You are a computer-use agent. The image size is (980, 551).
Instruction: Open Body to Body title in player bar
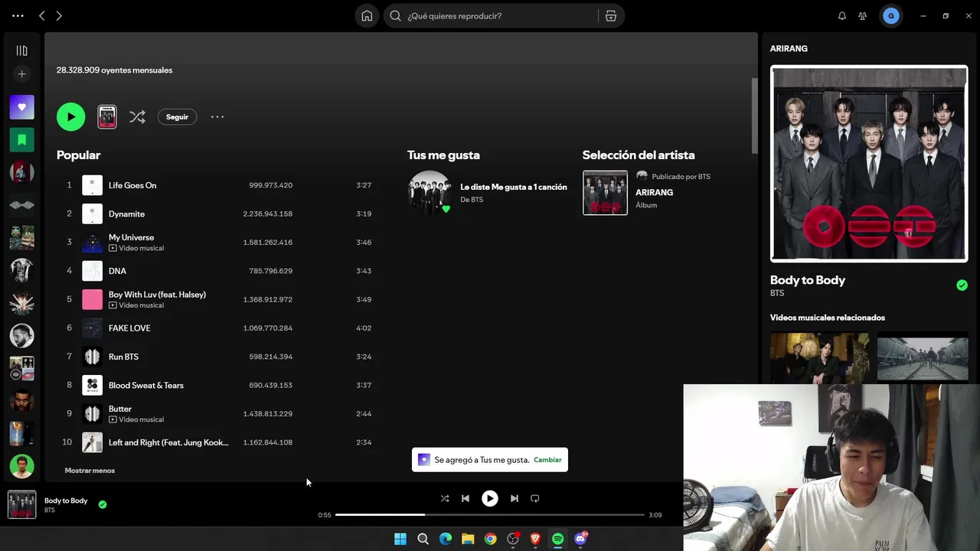[x=66, y=500]
